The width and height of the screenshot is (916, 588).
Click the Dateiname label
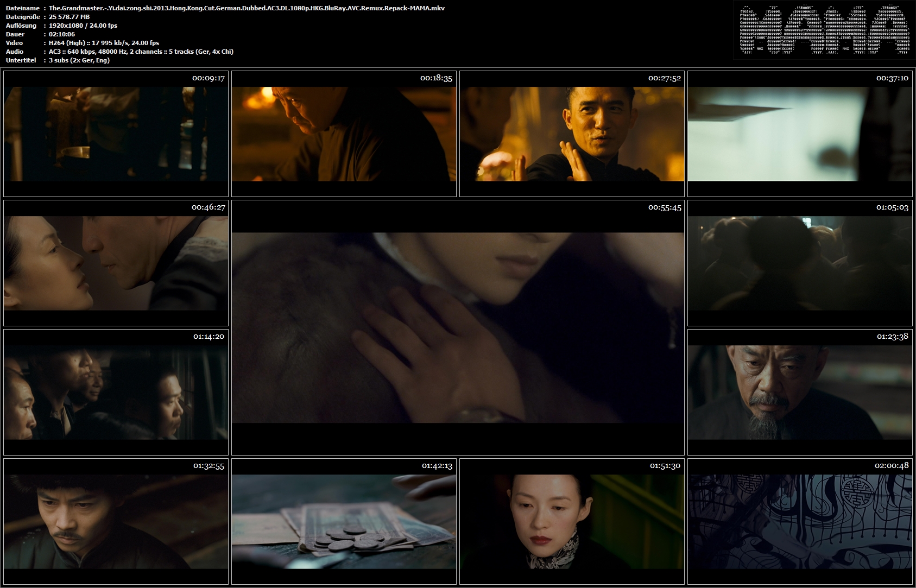(x=23, y=8)
